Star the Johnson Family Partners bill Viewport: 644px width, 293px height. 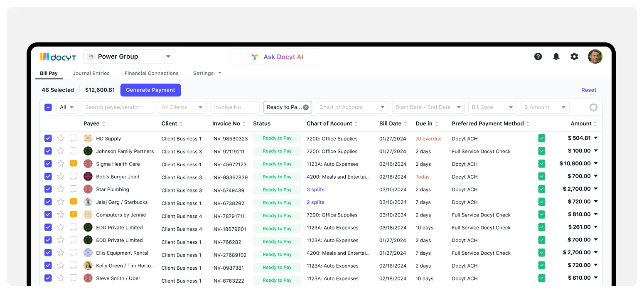[x=61, y=151]
